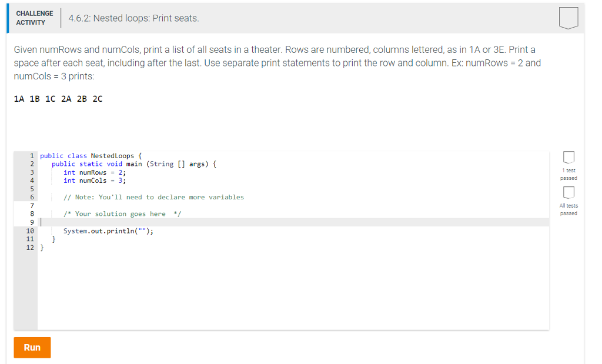The width and height of the screenshot is (602, 364).
Task: Click line number 1 in the editor gutter
Action: coord(31,155)
